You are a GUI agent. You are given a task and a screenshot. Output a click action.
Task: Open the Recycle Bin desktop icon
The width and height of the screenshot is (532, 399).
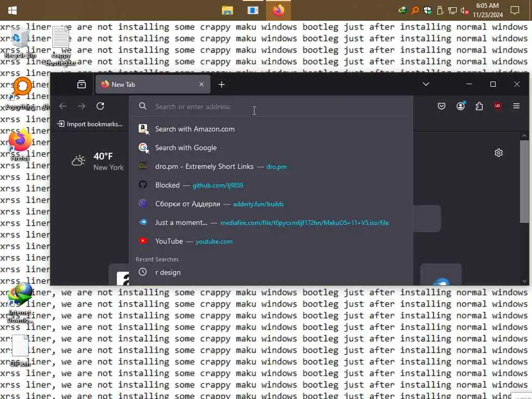click(20, 43)
